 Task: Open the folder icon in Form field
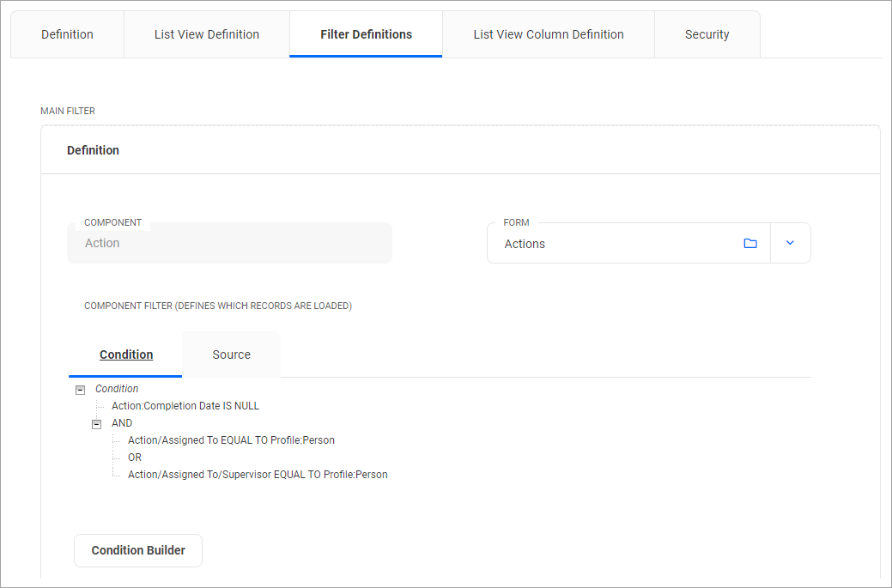point(750,244)
